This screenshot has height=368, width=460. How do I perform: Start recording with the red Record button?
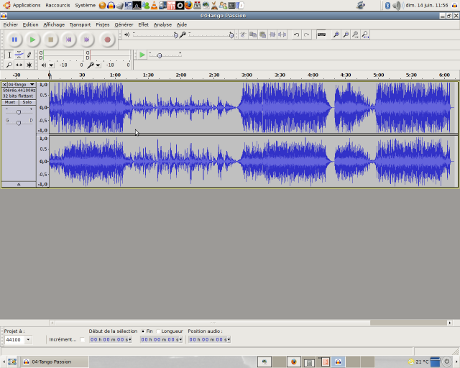[107, 40]
